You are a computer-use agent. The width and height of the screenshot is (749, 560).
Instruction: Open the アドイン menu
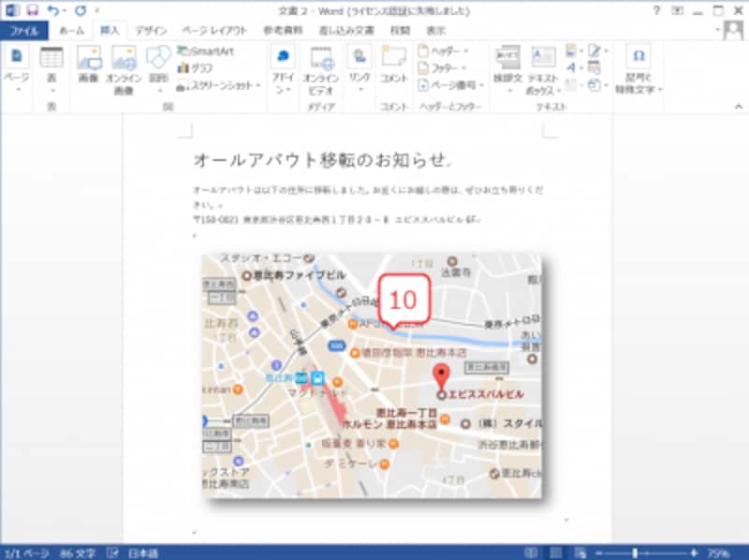pyautogui.click(x=283, y=70)
